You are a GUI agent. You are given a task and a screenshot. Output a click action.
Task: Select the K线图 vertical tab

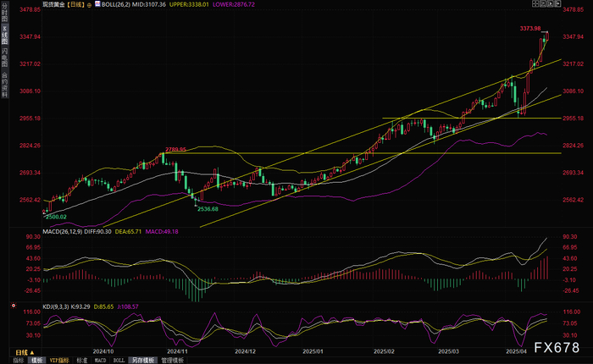click(4, 36)
